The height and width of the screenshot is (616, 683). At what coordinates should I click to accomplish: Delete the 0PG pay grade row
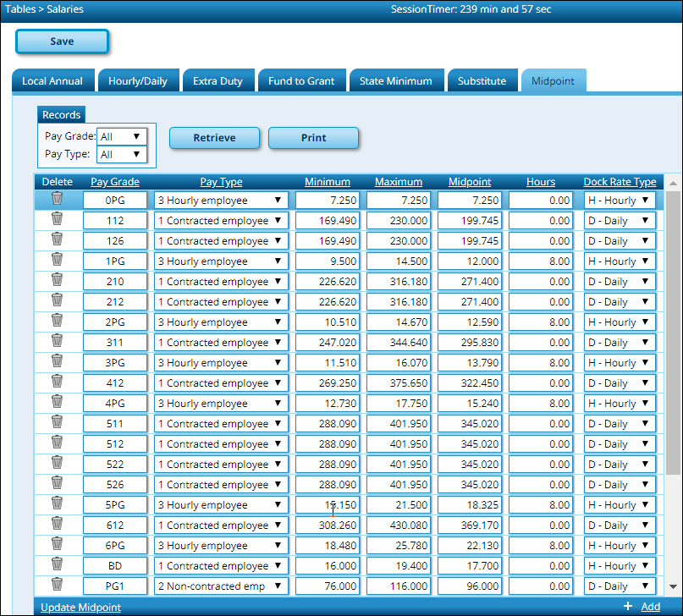[x=57, y=199]
